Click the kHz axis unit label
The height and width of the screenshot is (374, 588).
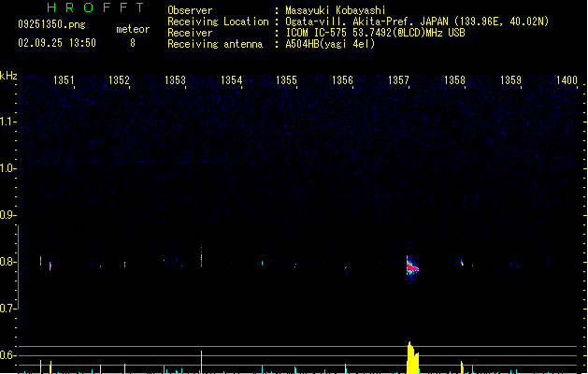coord(8,76)
